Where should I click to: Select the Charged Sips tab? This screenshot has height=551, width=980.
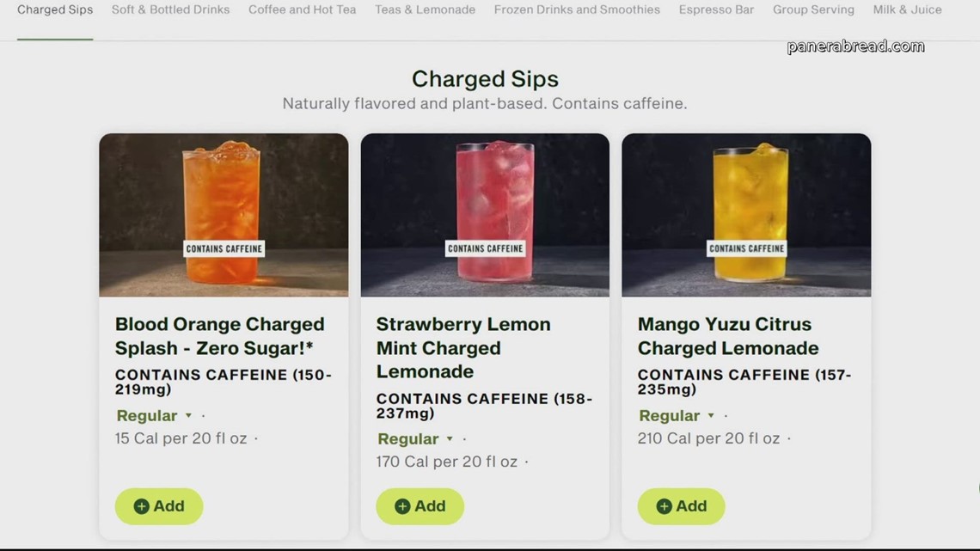click(x=55, y=10)
